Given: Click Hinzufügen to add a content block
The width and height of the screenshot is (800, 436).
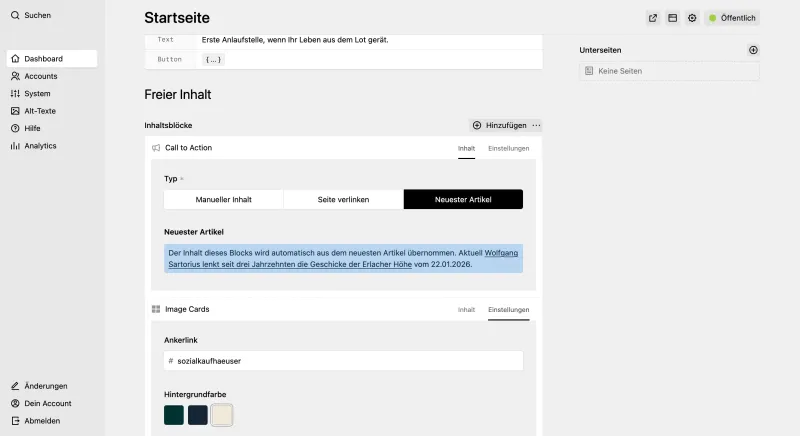Looking at the screenshot, I should pyautogui.click(x=498, y=126).
